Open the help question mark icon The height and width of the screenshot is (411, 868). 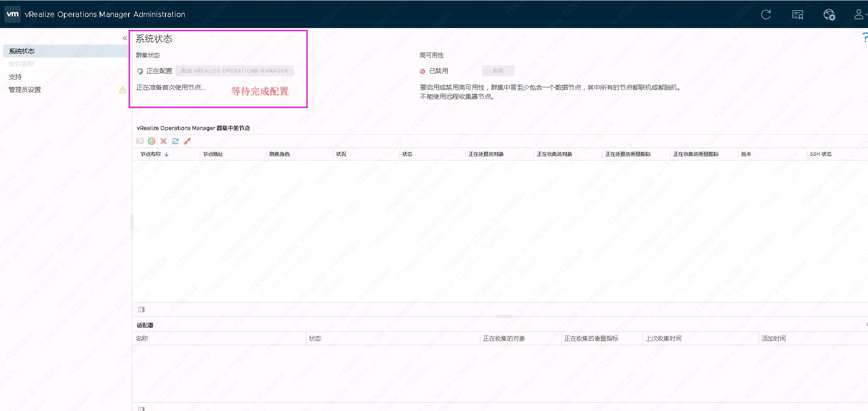[864, 37]
